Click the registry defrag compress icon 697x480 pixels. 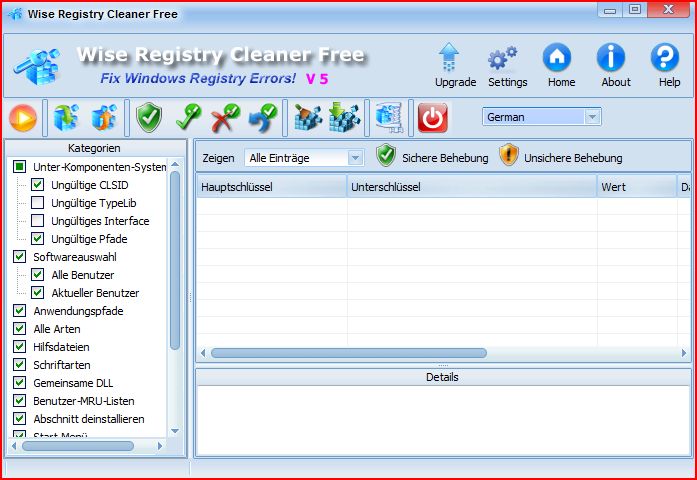(x=389, y=118)
